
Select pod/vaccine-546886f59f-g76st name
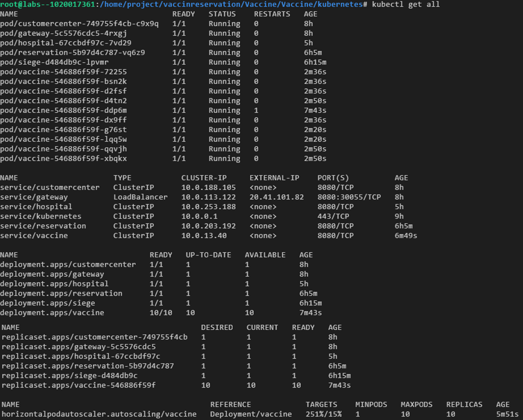63,130
